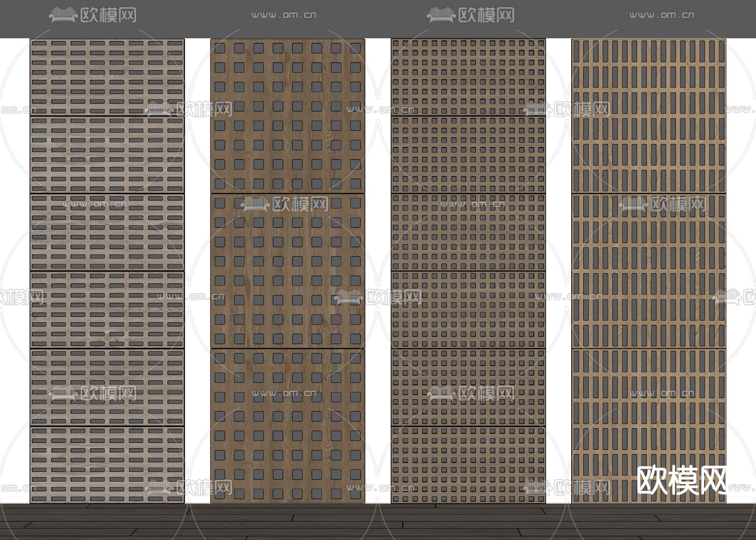Viewport: 756px width, 540px height.
Task: Select the light panel with vertical slots
Action: click(649, 271)
